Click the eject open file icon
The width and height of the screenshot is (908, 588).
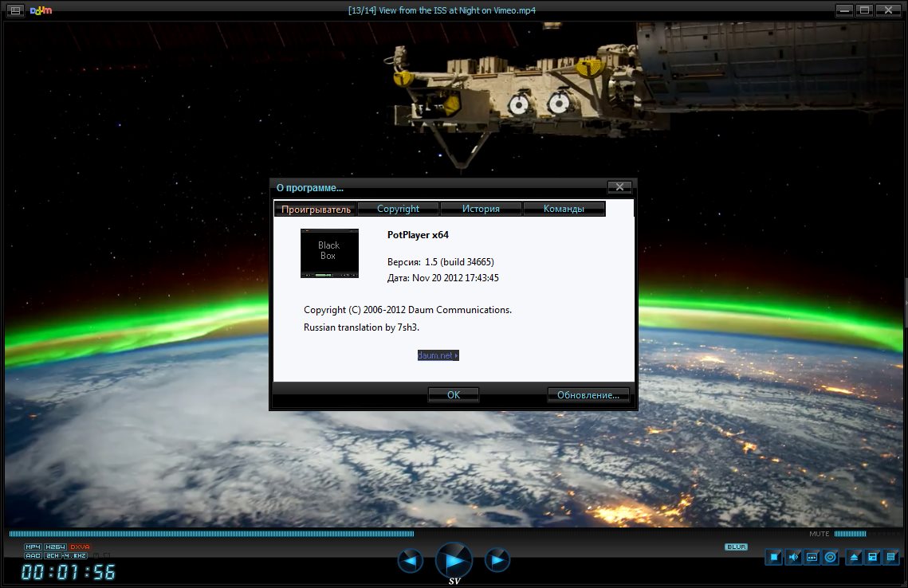[854, 557]
